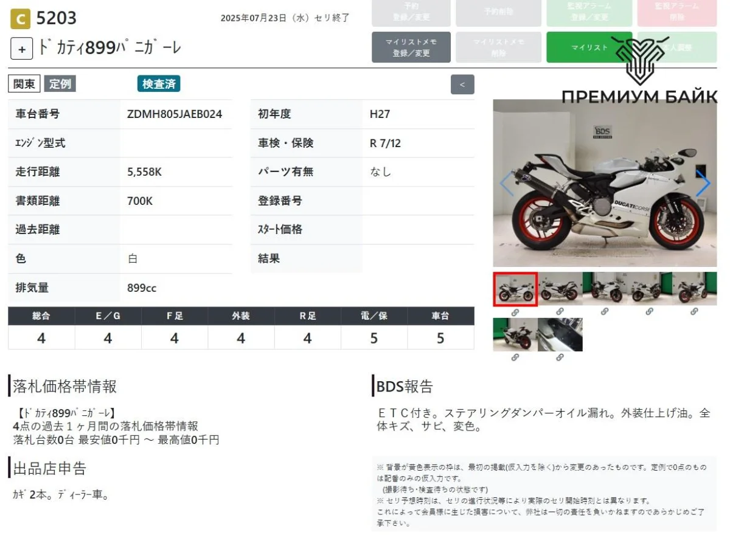
Task: Select the 検査済 status badge
Action: [x=159, y=85]
